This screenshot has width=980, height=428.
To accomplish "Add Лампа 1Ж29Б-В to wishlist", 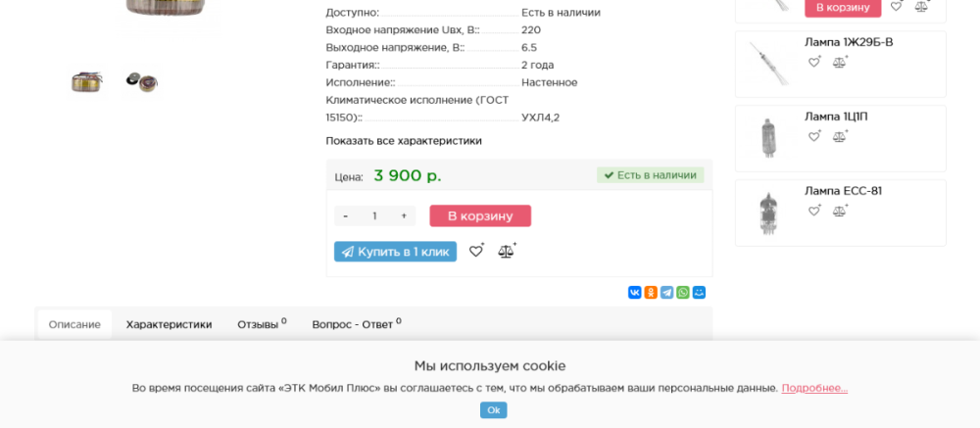I will [x=814, y=62].
